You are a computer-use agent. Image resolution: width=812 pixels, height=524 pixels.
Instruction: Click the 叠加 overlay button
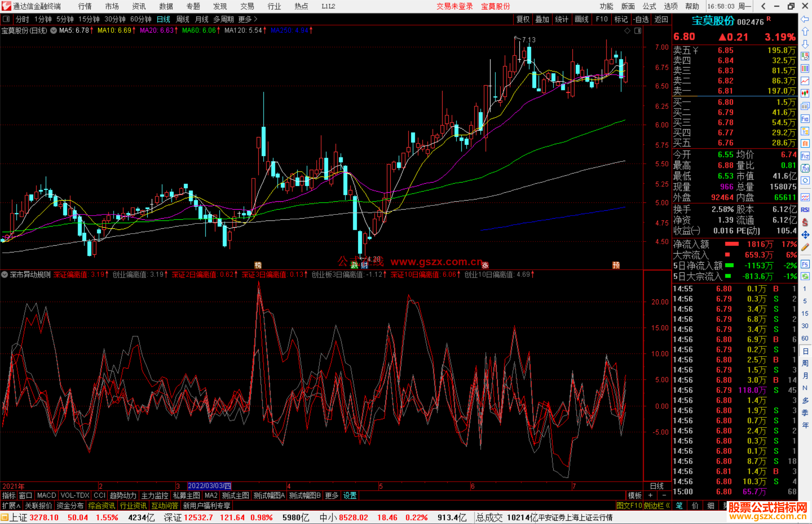(542, 19)
